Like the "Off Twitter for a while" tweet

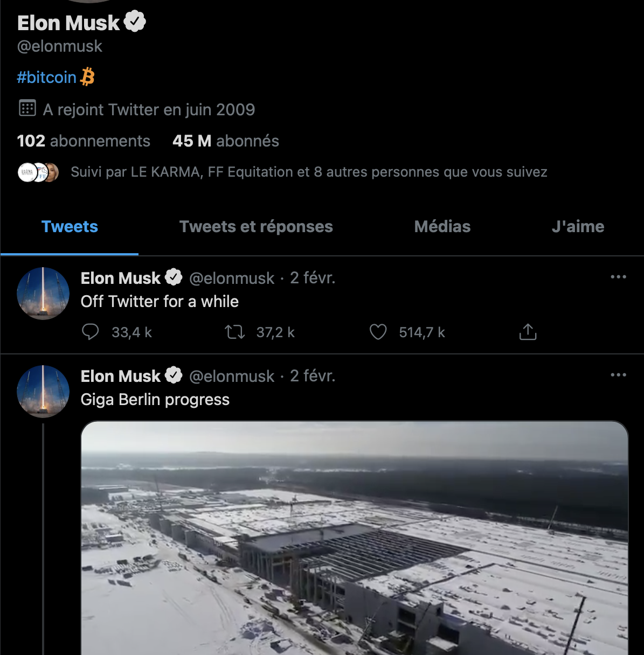pyautogui.click(x=378, y=332)
